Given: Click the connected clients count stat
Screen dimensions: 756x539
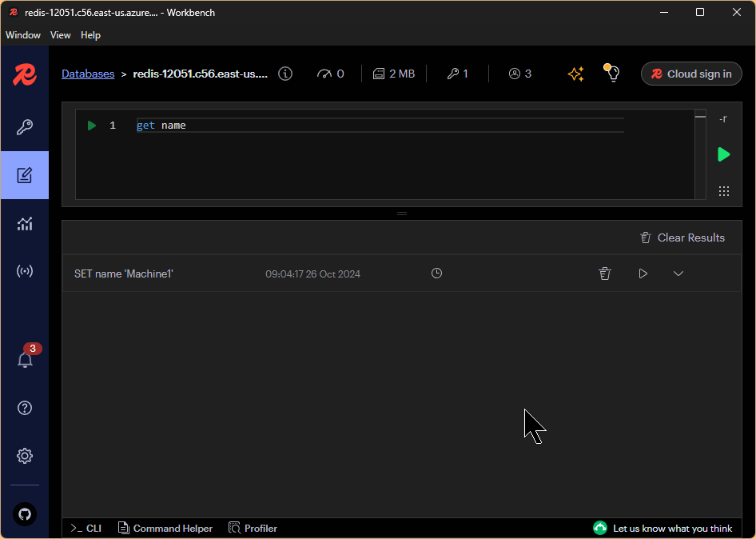Looking at the screenshot, I should tap(520, 74).
